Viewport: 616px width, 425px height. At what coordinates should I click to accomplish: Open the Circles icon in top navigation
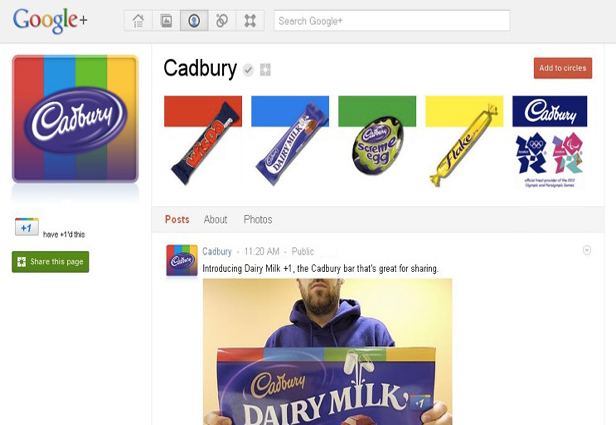[222, 20]
